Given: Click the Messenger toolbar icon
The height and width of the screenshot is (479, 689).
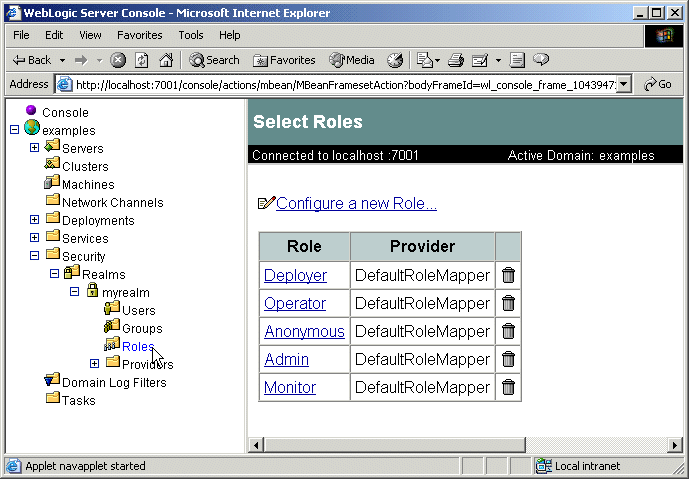Looking at the screenshot, I should pos(541,59).
